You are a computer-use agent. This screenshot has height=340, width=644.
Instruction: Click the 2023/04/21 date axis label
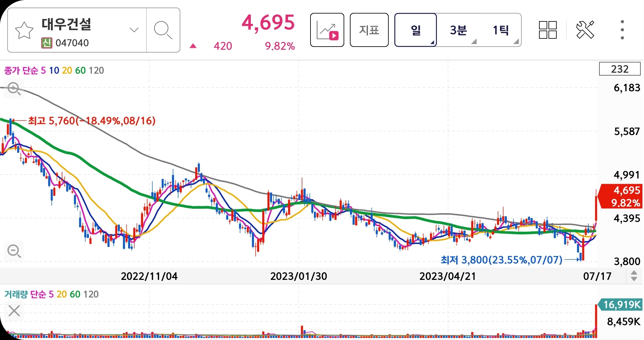448,276
